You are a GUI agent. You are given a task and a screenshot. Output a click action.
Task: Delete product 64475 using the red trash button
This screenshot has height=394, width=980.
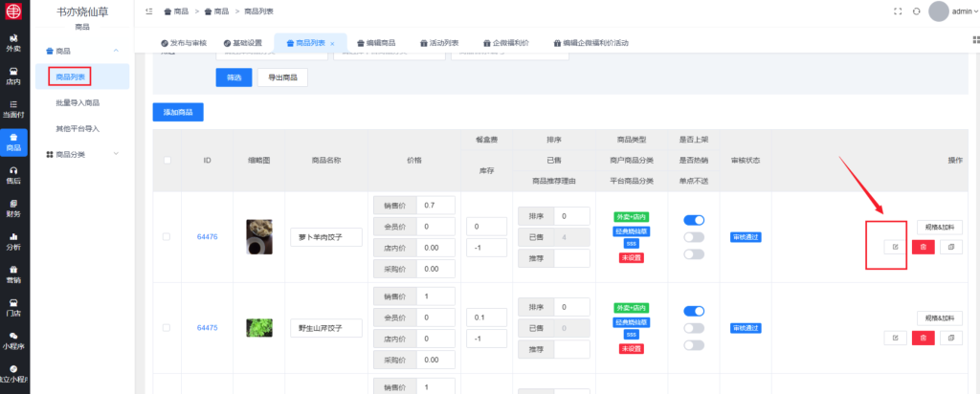point(923,338)
